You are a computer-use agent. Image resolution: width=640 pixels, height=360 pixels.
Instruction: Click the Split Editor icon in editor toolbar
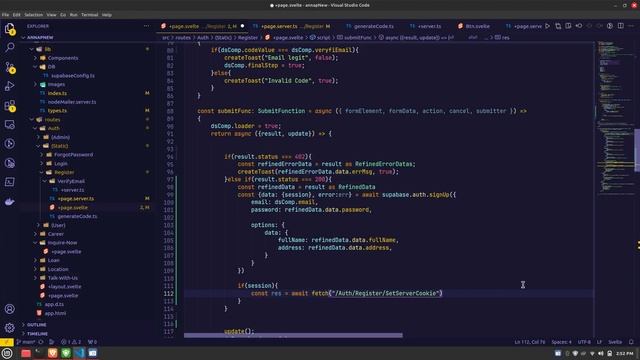coord(620,26)
